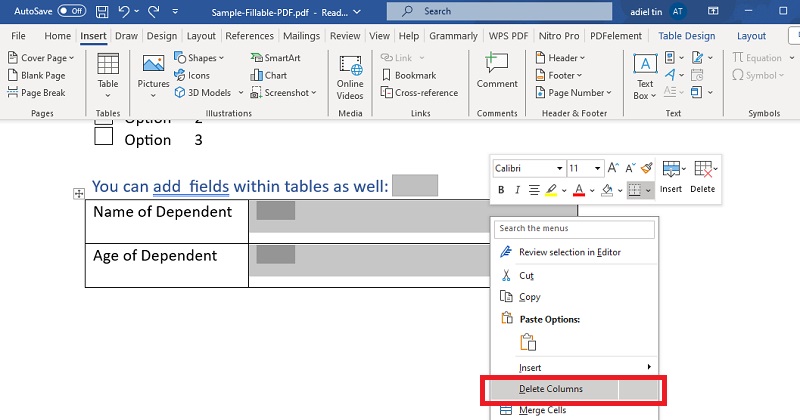Screen dimensions: 800x420
Task: Open the Header dropdown
Action: (x=560, y=58)
